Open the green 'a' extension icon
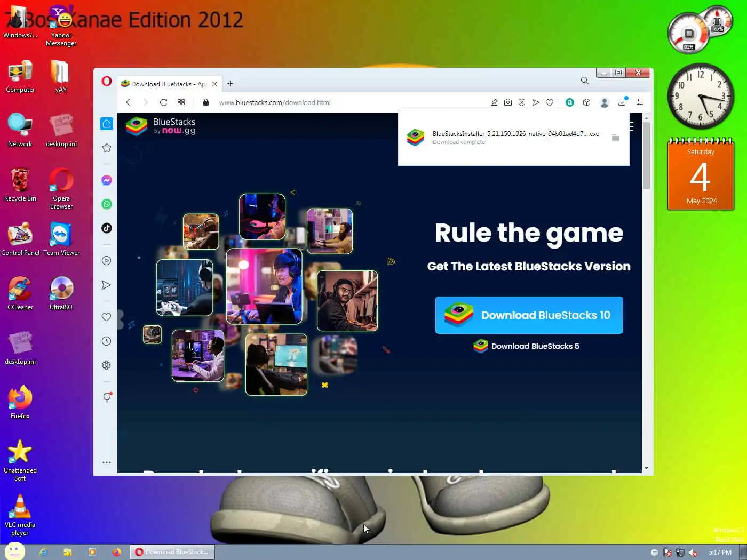Screen dimensions: 747x560 [570, 102]
